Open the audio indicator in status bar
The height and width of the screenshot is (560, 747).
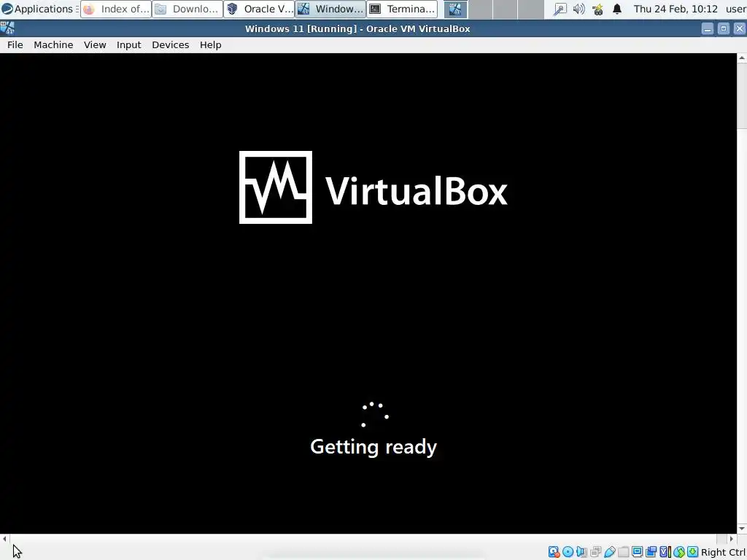coord(581,552)
